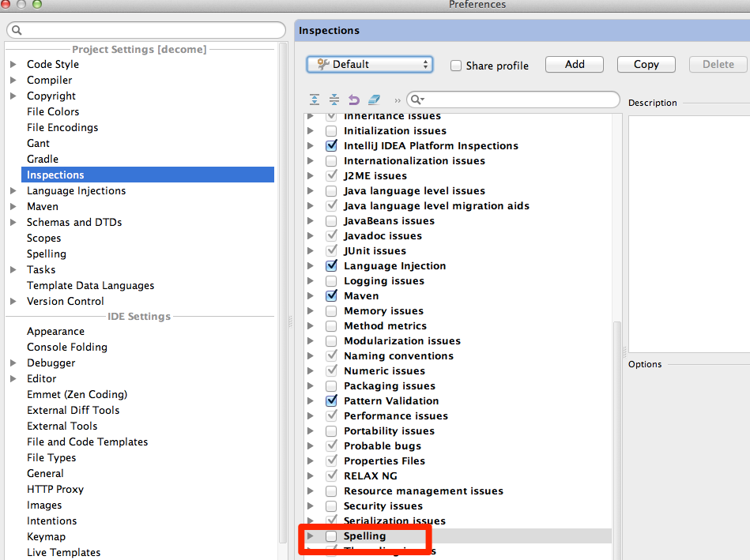Click the Collapse All icon in inspections toolbar
The width and height of the screenshot is (750, 560).
click(x=334, y=100)
